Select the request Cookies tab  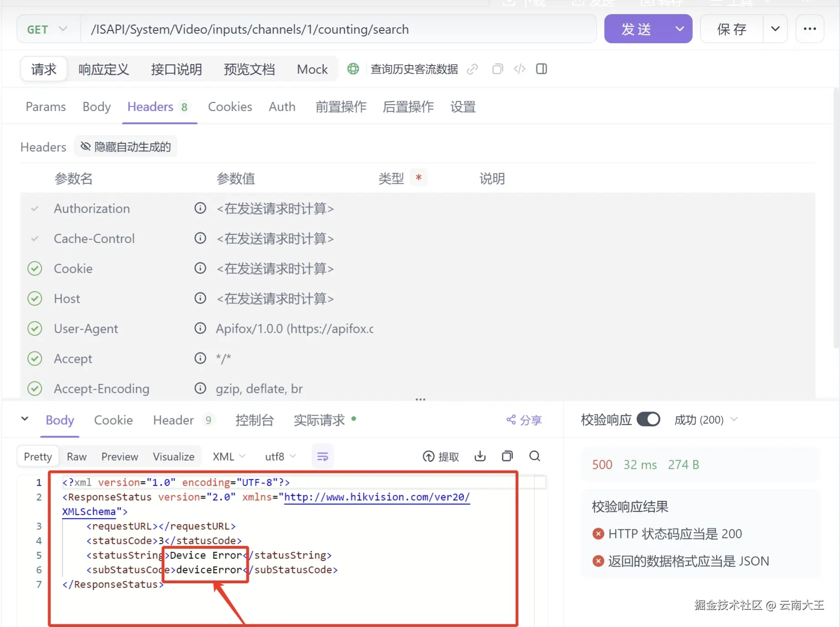point(230,107)
